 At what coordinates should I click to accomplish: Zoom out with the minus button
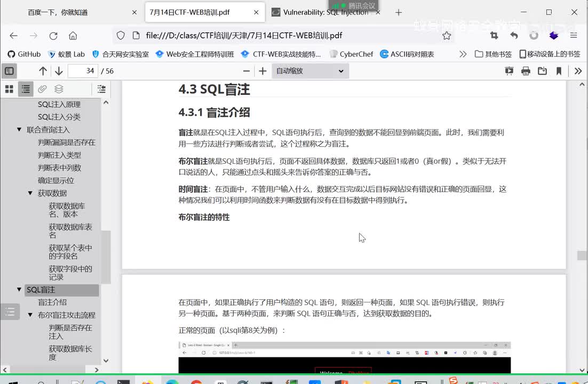(247, 71)
